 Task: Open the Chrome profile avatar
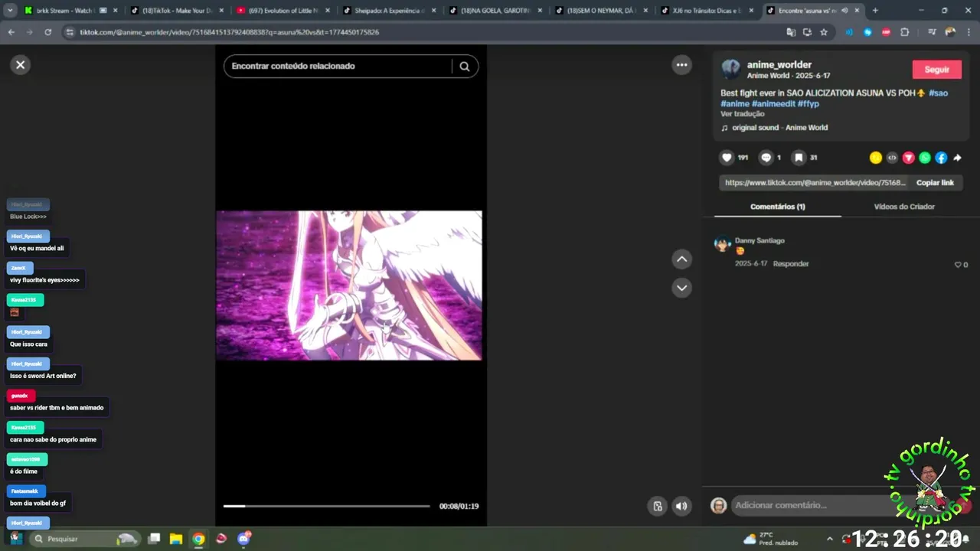(x=950, y=32)
